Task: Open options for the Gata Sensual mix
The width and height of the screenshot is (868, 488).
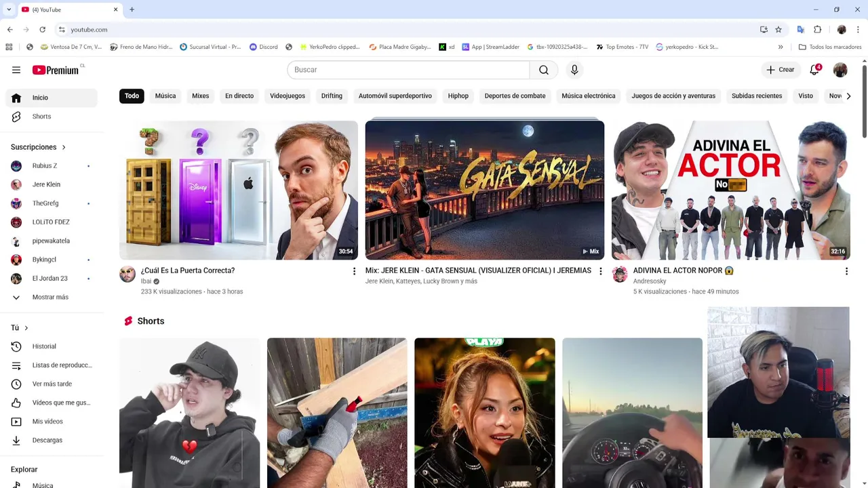Action: 600,271
